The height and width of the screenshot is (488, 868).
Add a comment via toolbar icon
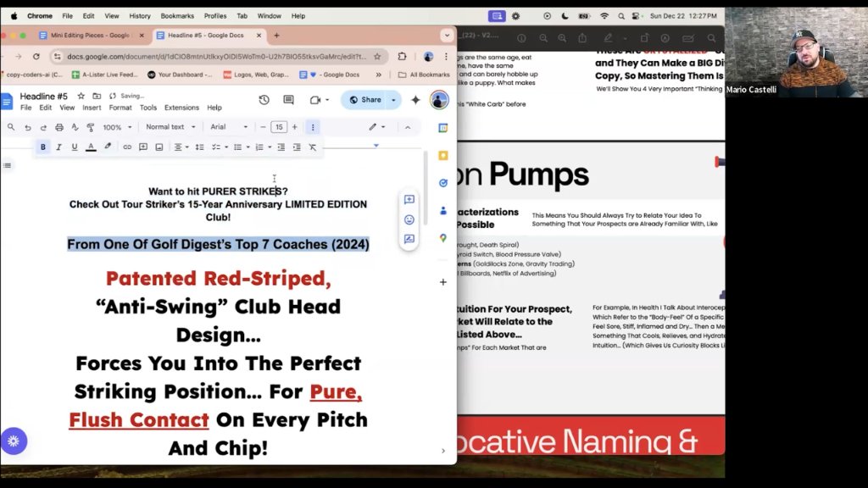click(x=143, y=147)
